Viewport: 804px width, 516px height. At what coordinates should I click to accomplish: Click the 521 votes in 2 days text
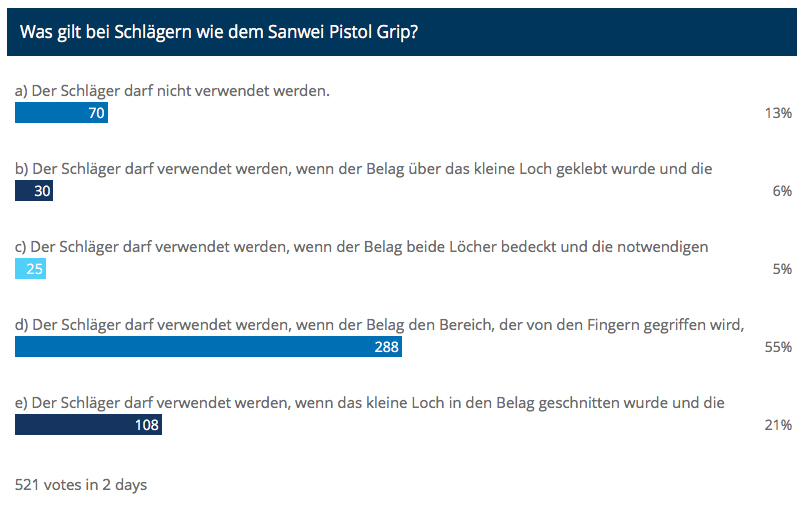click(x=81, y=485)
